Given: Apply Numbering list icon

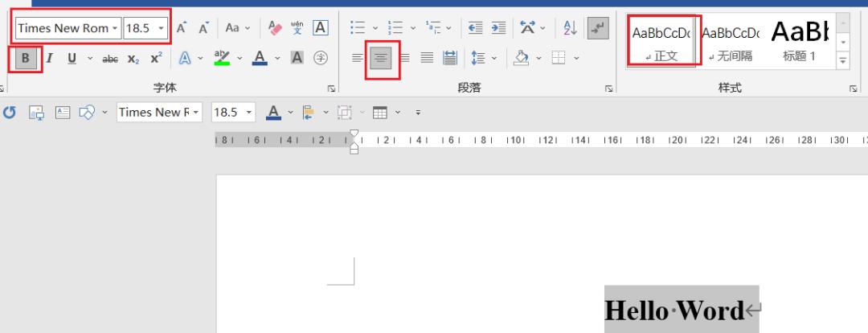Looking at the screenshot, I should click(x=395, y=27).
